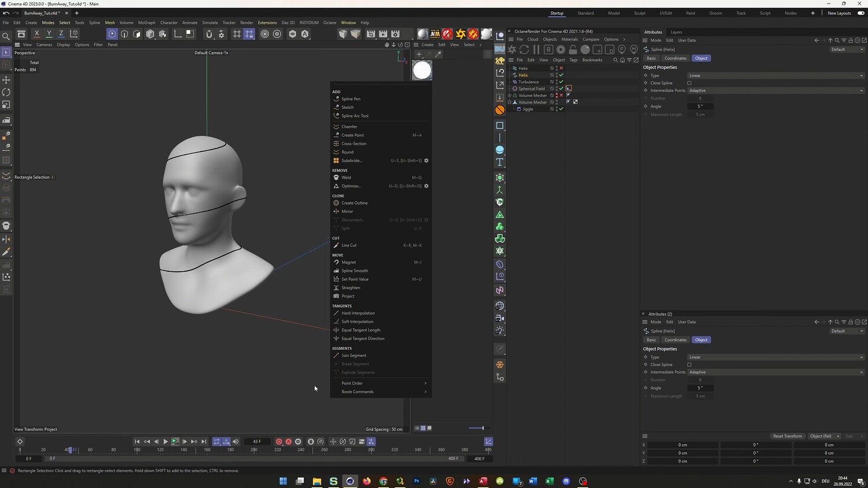Switch to Polygons mode in the toolbar
Viewport: 868px width, 488px height.
pos(137,34)
